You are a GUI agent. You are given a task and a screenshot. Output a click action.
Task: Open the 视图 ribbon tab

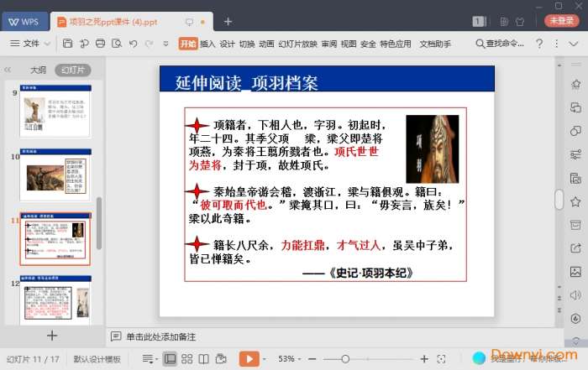(x=349, y=44)
